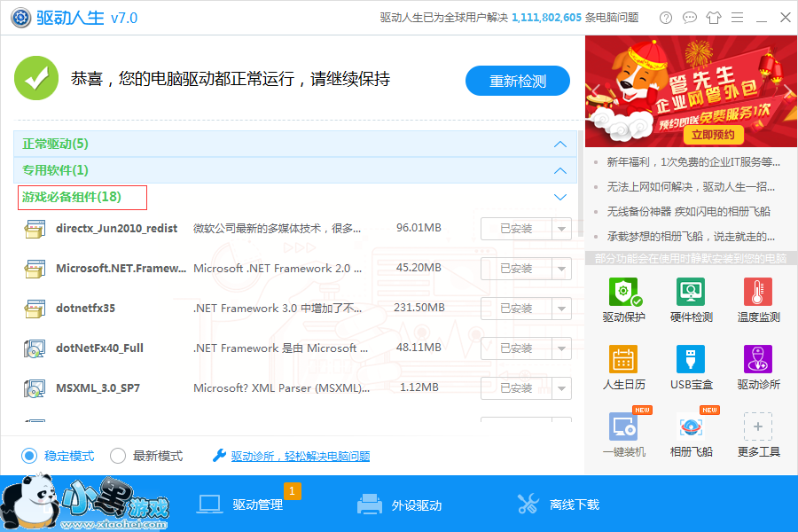Open the hamburger main menu

point(738,18)
